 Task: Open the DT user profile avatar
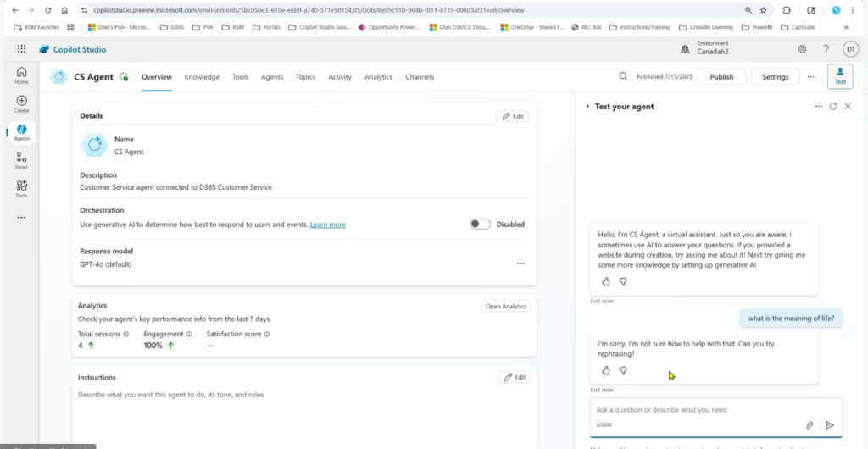point(850,49)
